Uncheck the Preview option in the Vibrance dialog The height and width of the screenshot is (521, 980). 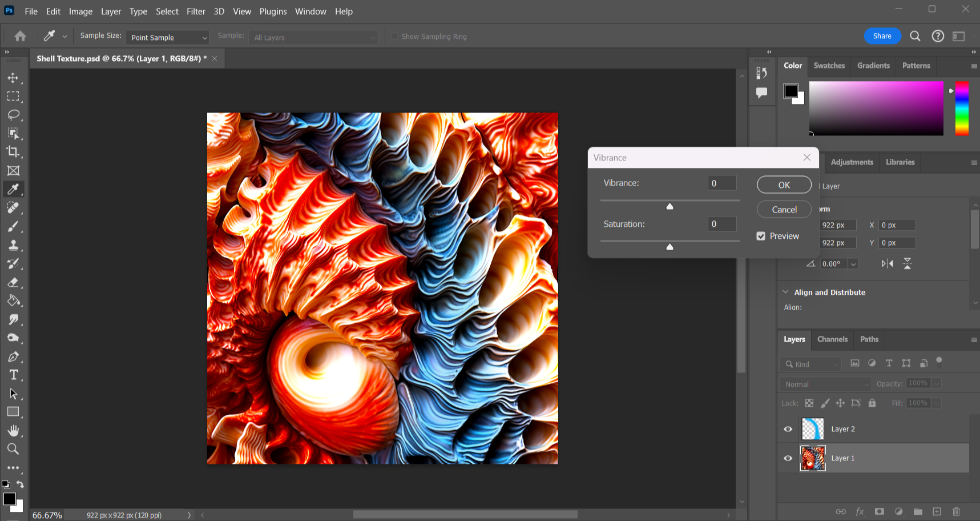coord(761,235)
